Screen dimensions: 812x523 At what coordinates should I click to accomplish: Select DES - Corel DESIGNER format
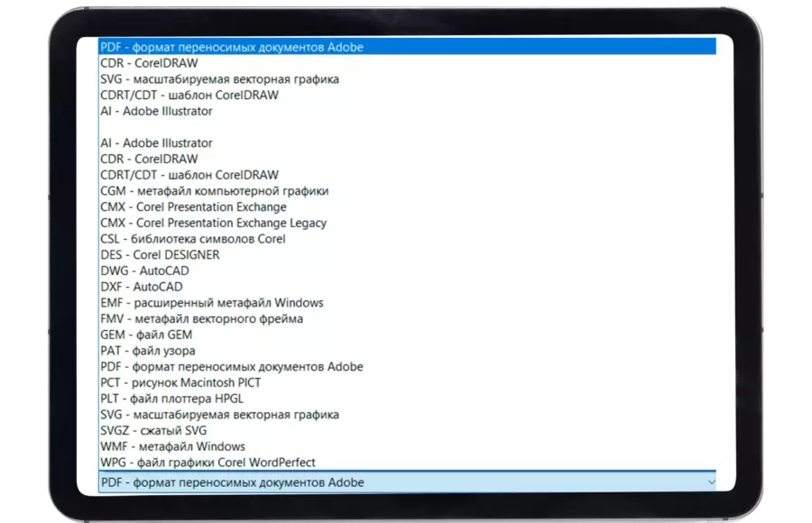(x=160, y=255)
